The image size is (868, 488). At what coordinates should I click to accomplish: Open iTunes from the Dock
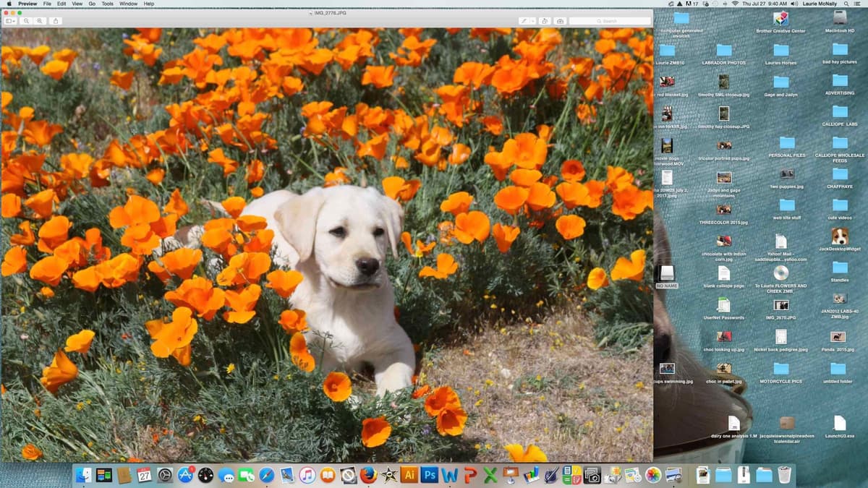(307, 475)
